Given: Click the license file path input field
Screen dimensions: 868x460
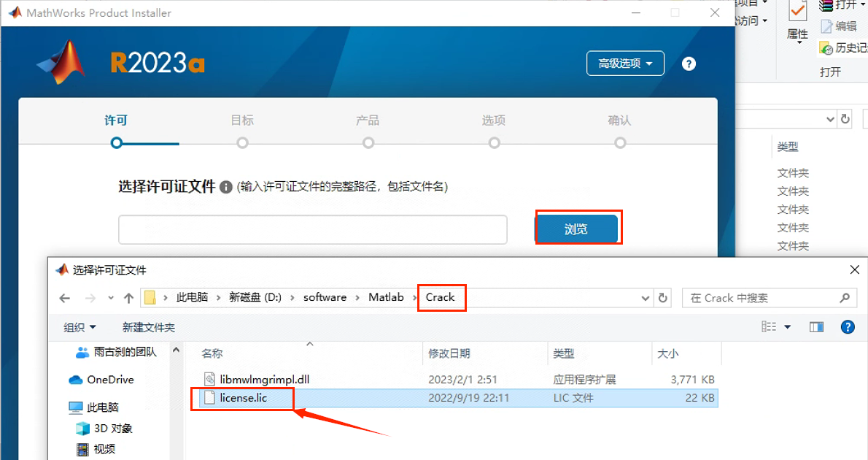Looking at the screenshot, I should (313, 229).
